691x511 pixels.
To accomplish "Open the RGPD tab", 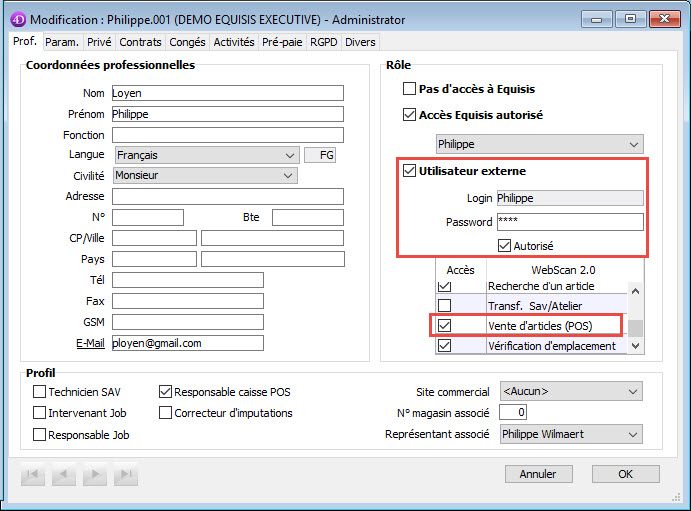I will coord(323,42).
